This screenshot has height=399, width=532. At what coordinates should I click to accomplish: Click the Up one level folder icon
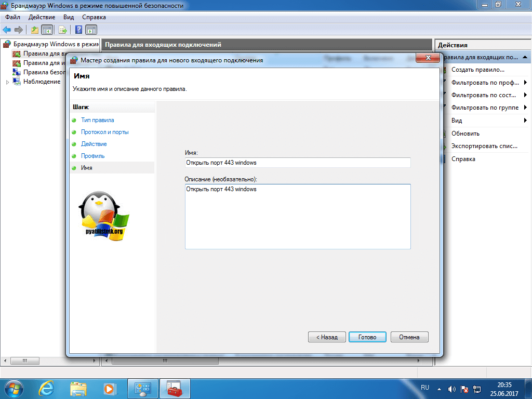34,30
